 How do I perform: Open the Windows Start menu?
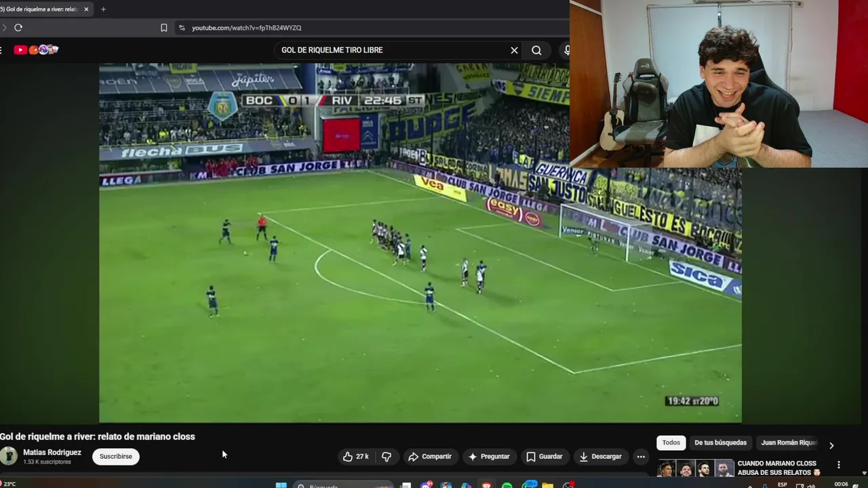[x=281, y=485]
